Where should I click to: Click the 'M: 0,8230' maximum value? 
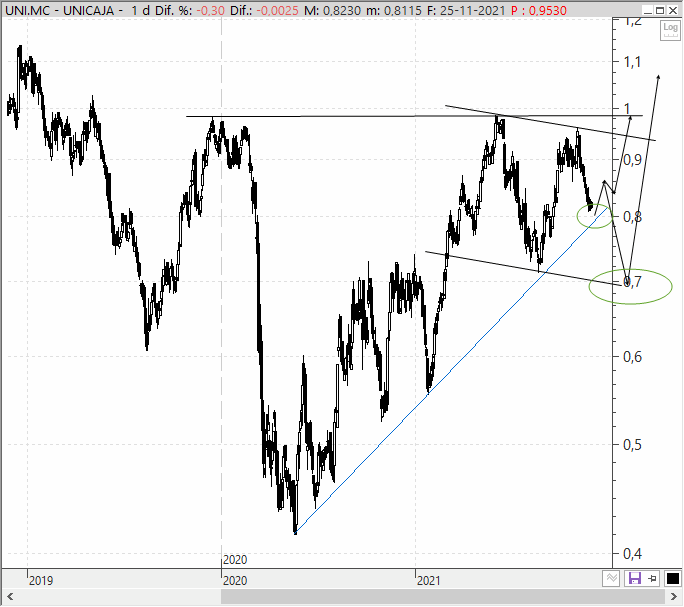(332, 10)
